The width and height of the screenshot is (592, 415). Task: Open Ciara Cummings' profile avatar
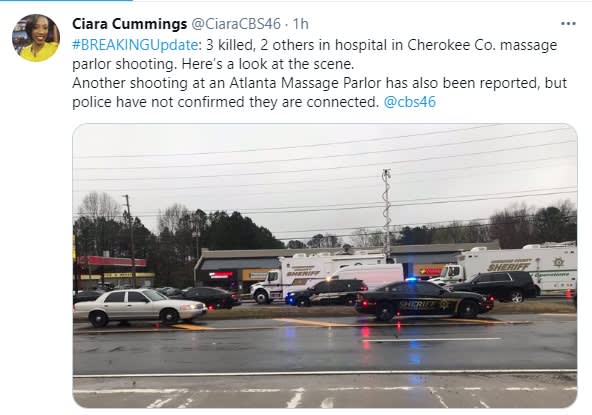[x=36, y=38]
